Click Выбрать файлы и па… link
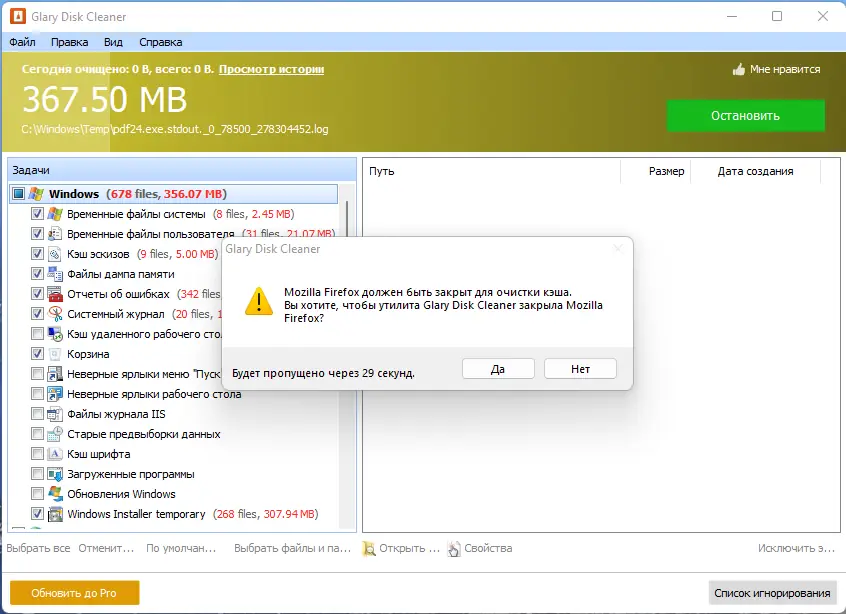Viewport: 846px width, 614px height. click(x=292, y=548)
